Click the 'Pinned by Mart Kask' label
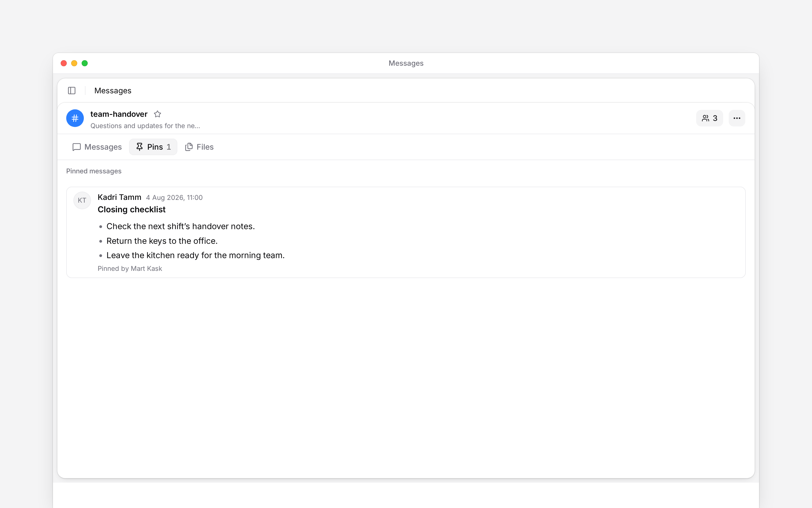Viewport: 812px width, 508px height. click(130, 268)
